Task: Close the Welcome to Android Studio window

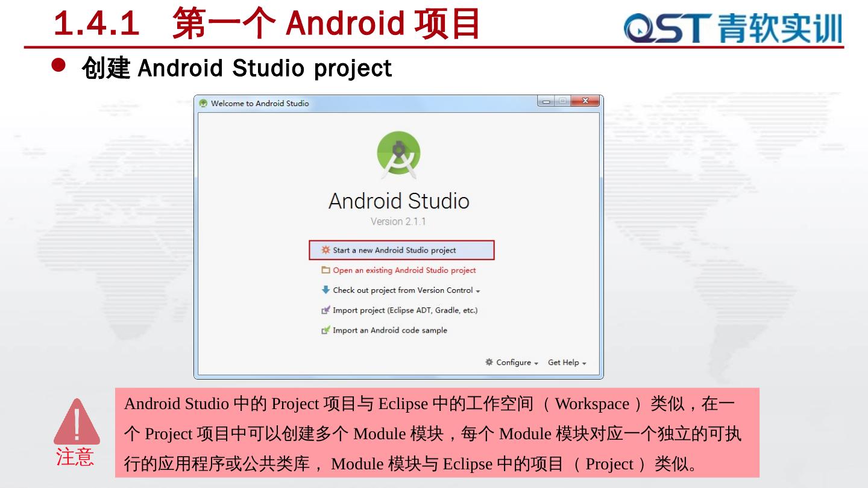Action: click(x=585, y=101)
